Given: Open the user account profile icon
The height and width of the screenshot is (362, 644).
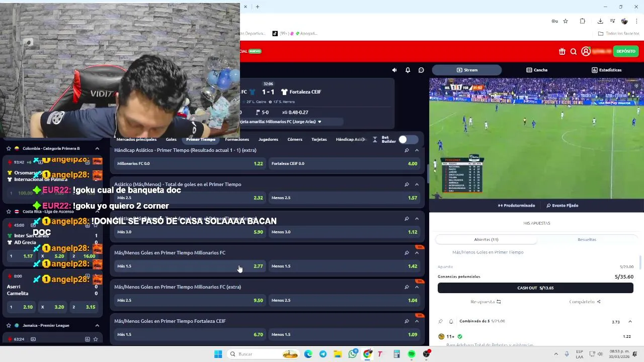Looking at the screenshot, I should 586,51.
